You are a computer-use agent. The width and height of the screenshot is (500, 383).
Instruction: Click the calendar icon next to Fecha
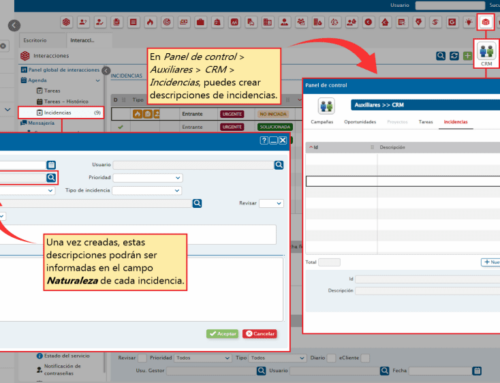477,371
